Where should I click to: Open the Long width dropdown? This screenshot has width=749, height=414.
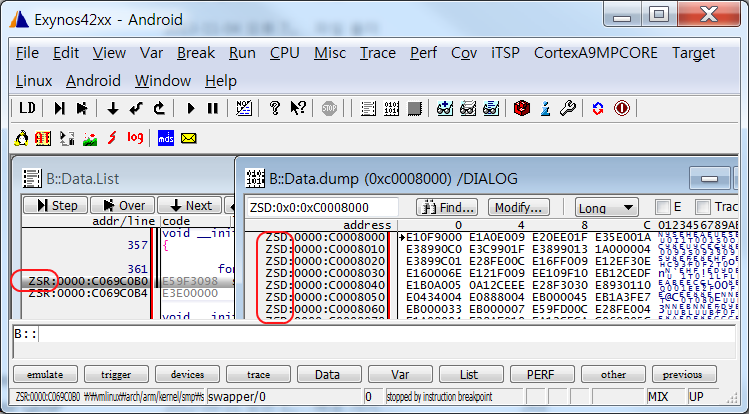(x=607, y=207)
